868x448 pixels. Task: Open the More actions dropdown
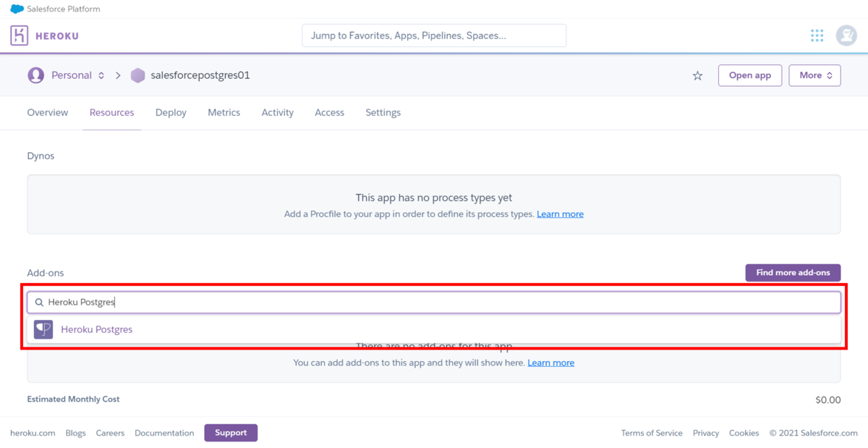coord(814,75)
